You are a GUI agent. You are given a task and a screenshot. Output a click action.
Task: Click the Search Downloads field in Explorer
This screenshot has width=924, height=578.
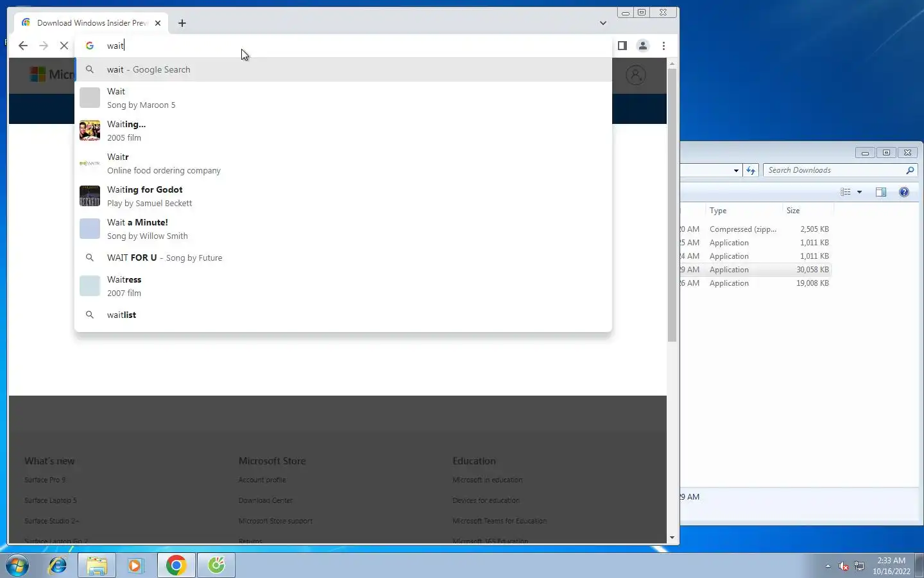(834, 170)
